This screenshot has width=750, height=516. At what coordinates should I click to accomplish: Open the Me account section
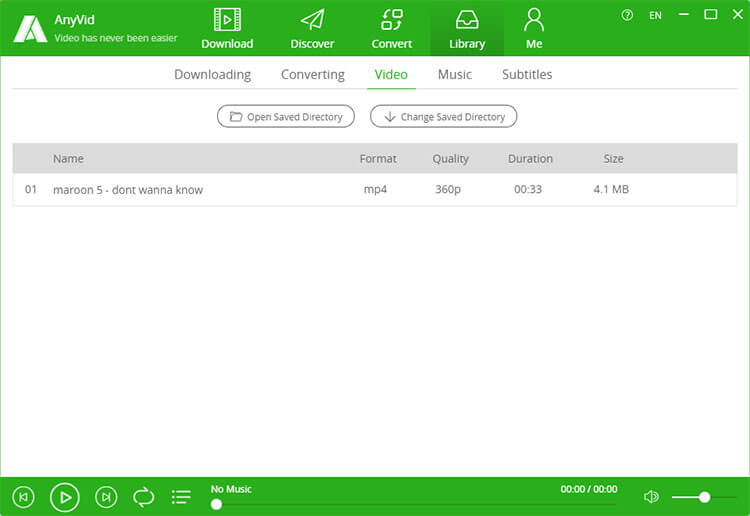pyautogui.click(x=534, y=29)
